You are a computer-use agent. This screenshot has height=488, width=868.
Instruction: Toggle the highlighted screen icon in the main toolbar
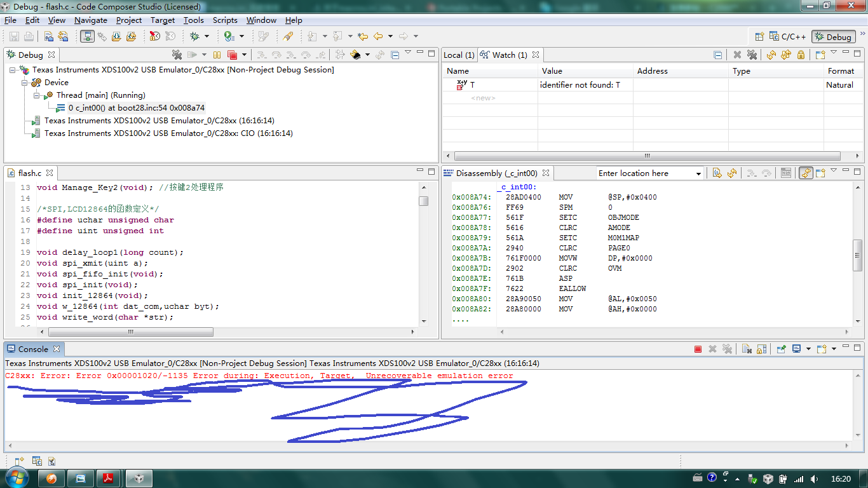[x=88, y=36]
